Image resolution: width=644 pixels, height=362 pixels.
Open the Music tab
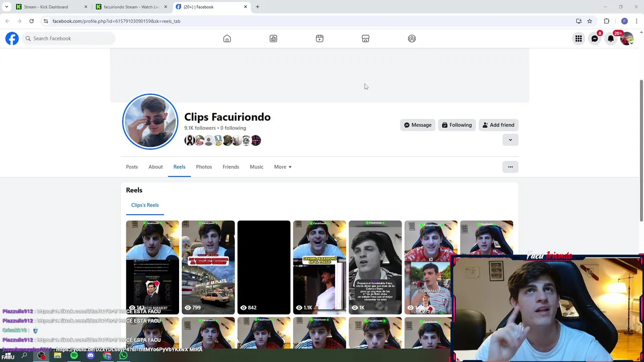click(257, 167)
